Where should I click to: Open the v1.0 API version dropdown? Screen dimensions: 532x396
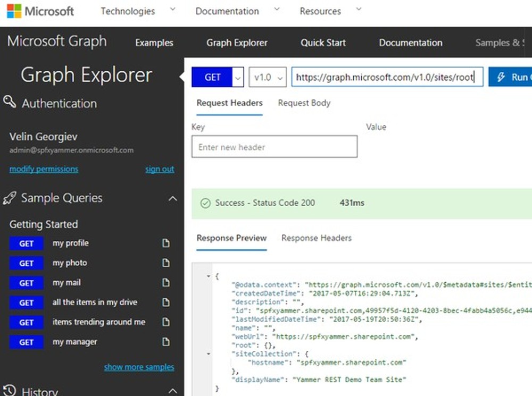279,77
